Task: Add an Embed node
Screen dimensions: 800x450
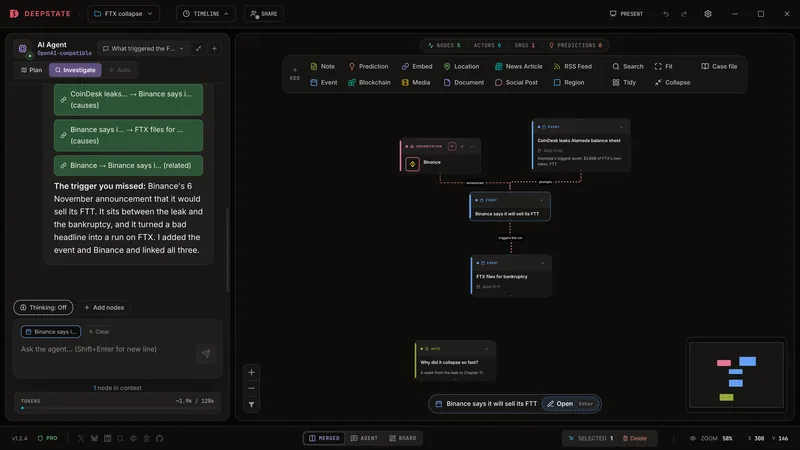Action: [x=417, y=66]
